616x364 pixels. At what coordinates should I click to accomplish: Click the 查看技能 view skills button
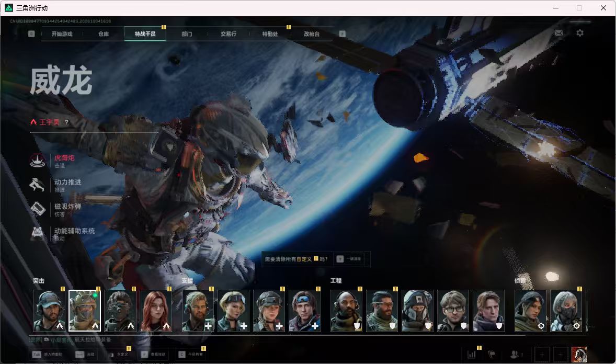(153, 355)
